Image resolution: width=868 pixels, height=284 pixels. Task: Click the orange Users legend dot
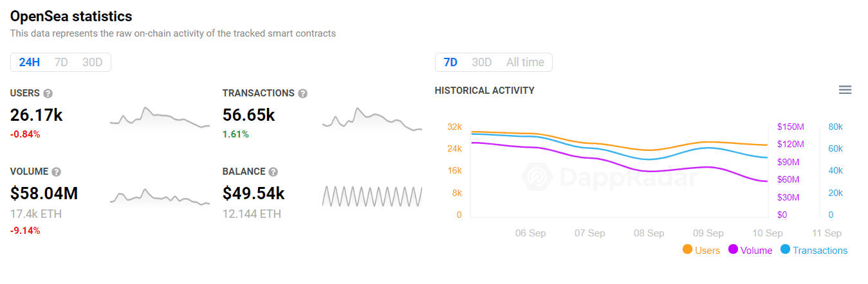coord(687,249)
